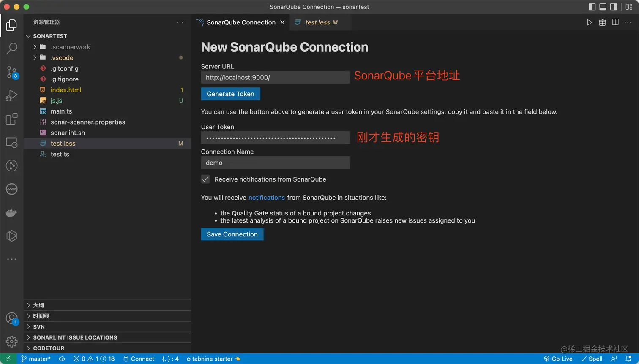
Task: Open the Docker view in the activity bar
Action: pos(11,212)
